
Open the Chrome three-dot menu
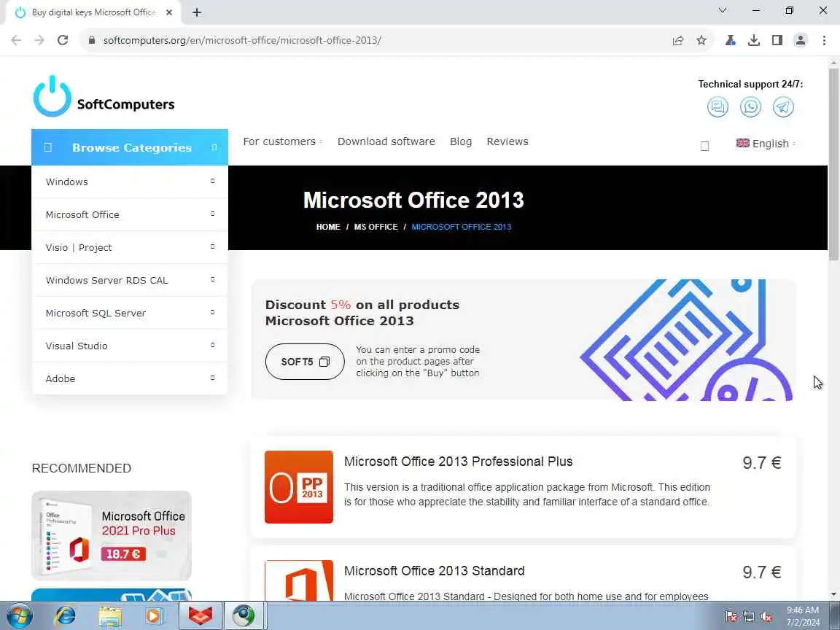824,40
